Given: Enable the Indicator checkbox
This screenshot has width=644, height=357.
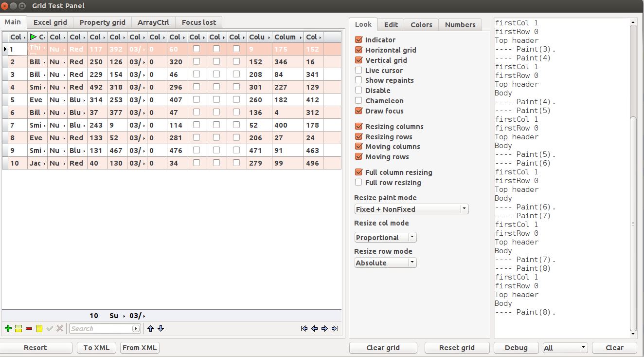Looking at the screenshot, I should pos(359,40).
